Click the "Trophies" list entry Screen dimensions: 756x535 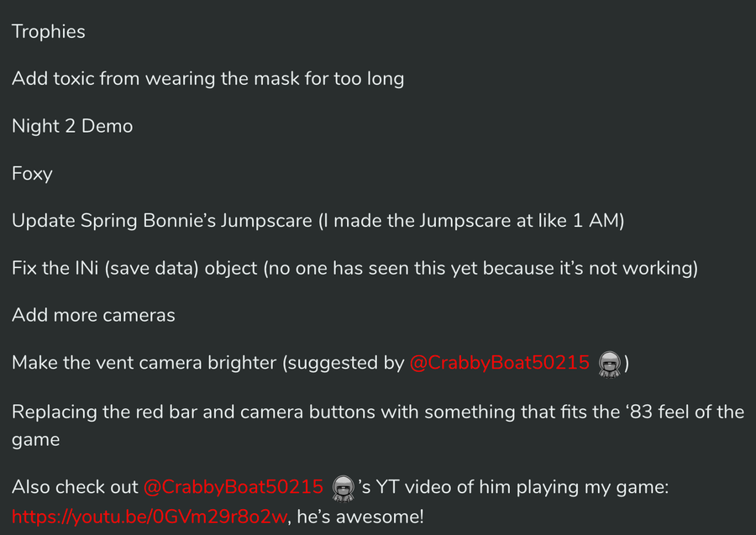pyautogui.click(x=49, y=32)
